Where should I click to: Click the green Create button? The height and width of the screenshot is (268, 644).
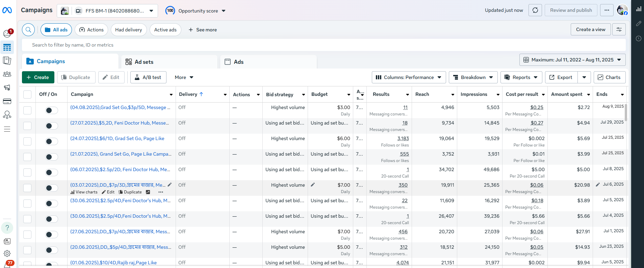pos(38,77)
